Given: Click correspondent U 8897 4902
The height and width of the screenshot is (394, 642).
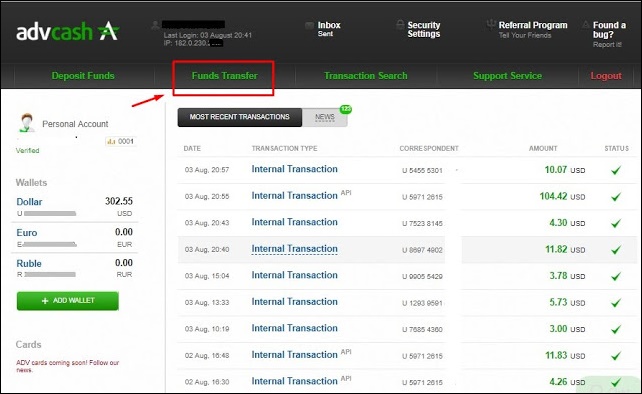Looking at the screenshot, I should coord(422,250).
